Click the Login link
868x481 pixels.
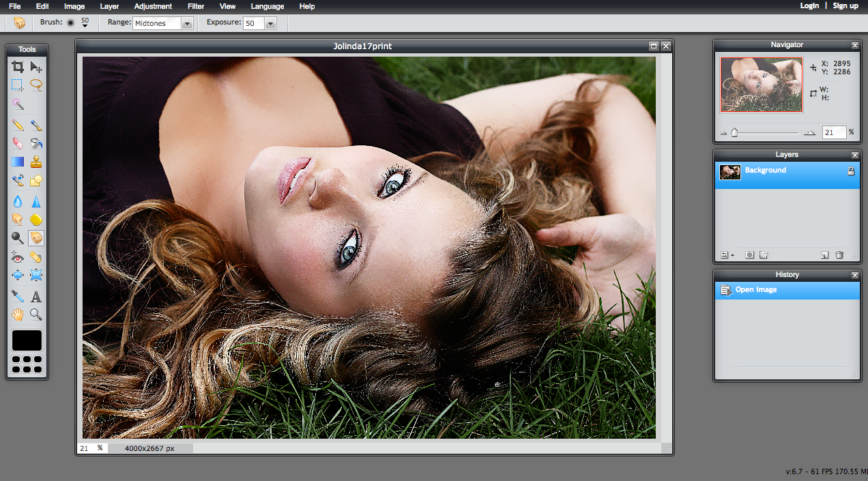click(x=809, y=5)
